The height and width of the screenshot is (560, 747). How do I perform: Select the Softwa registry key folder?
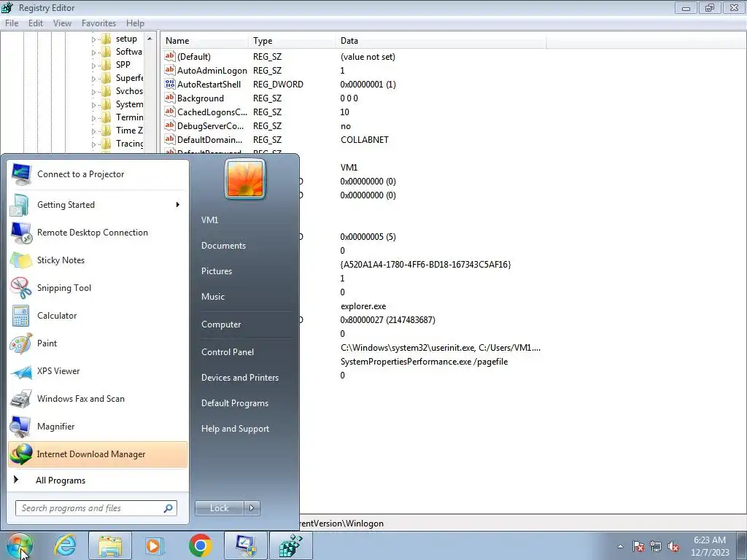coord(107,52)
